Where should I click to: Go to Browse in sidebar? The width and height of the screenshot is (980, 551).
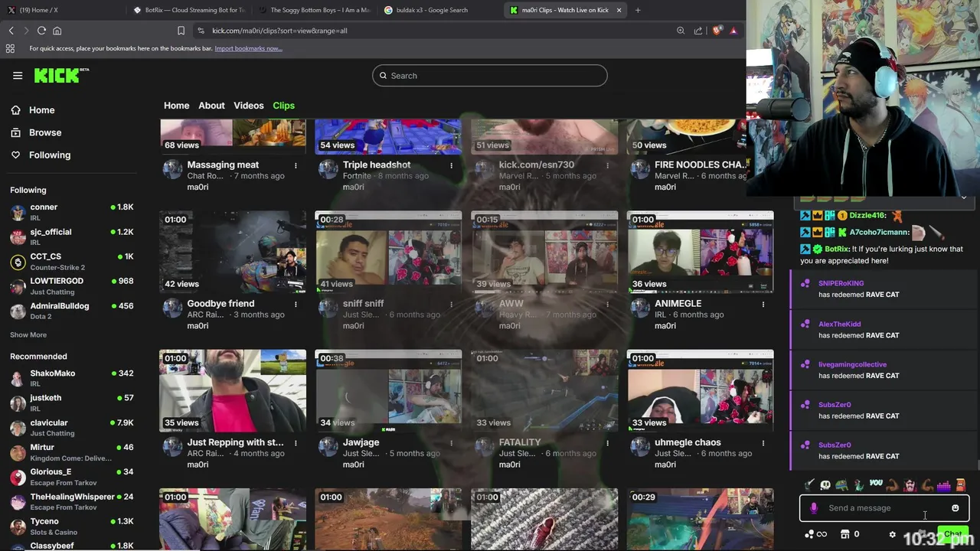click(x=45, y=132)
